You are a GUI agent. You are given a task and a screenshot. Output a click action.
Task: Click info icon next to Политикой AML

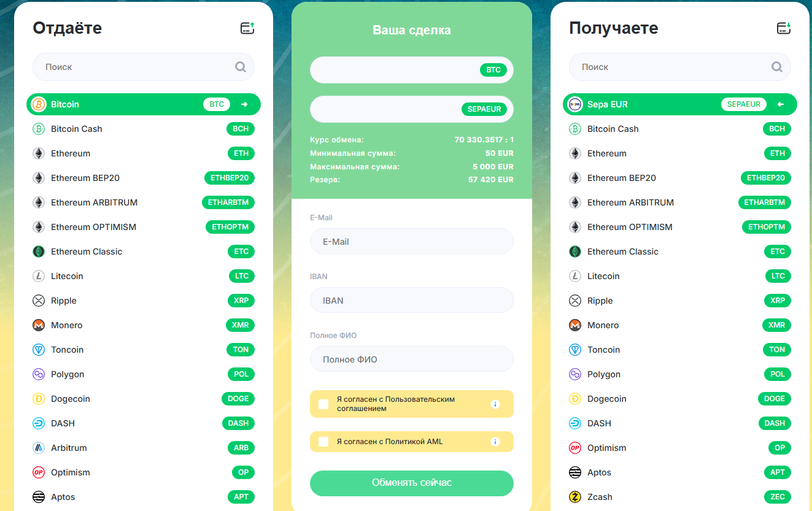tap(495, 442)
